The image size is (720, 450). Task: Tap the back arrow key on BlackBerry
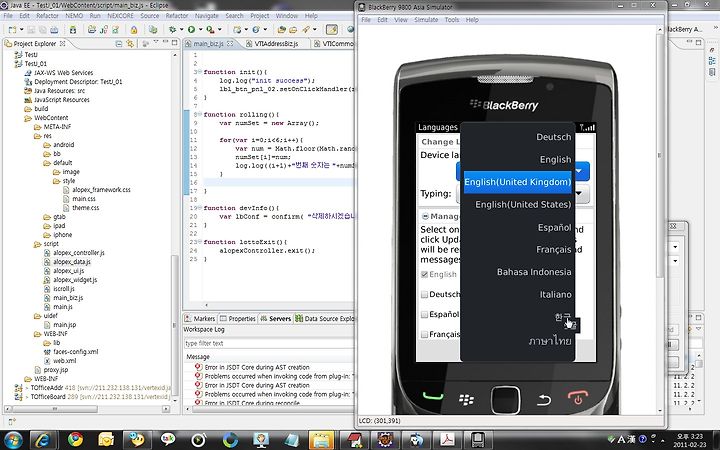tap(544, 400)
